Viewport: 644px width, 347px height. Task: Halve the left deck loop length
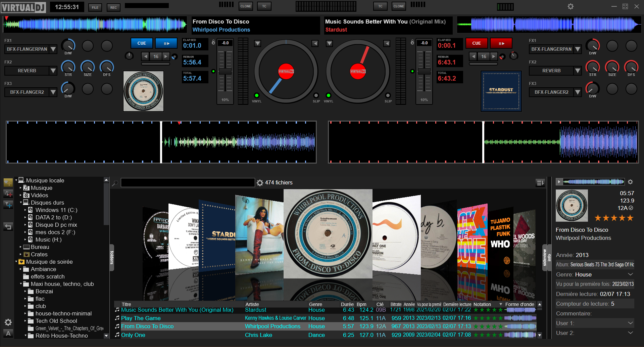pyautogui.click(x=146, y=56)
